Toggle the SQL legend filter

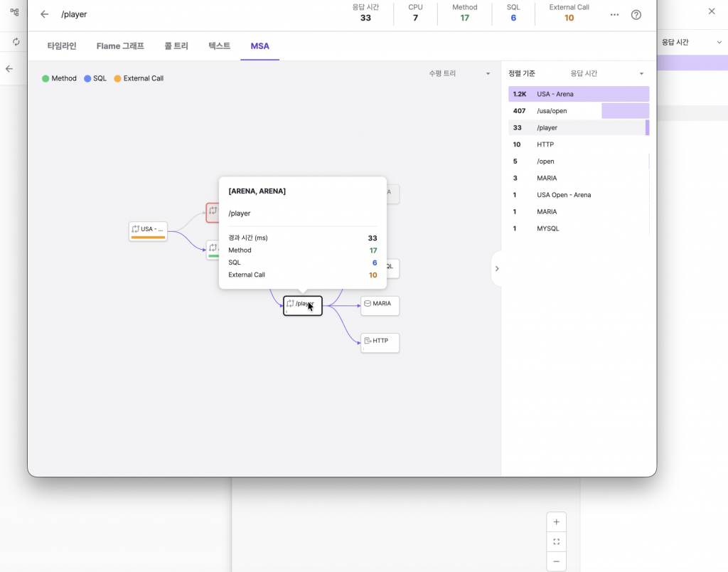pyautogui.click(x=95, y=78)
